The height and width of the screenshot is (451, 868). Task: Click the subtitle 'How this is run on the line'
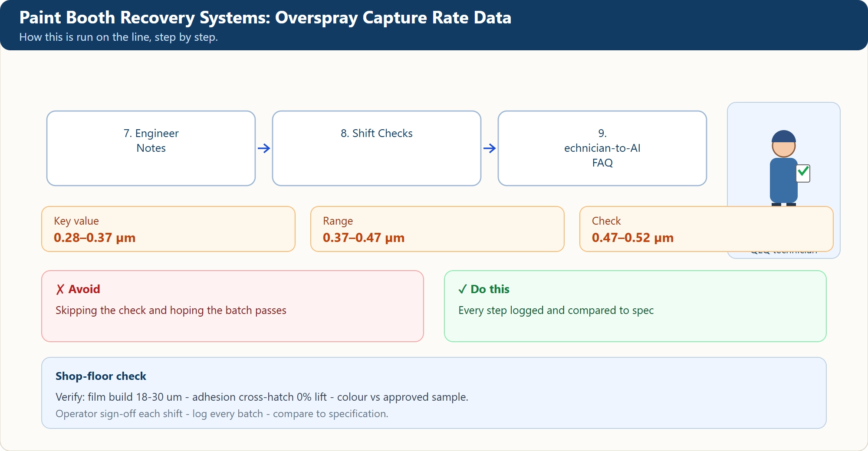click(x=118, y=37)
